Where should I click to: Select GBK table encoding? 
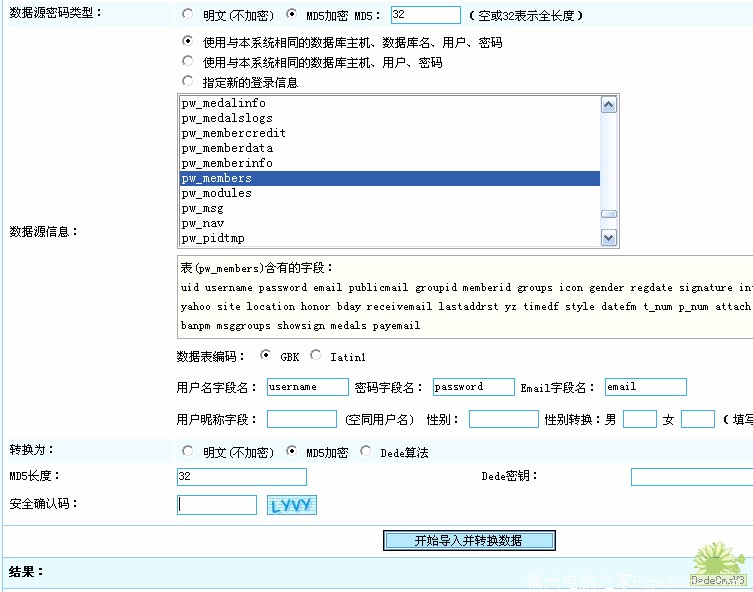pos(266,355)
